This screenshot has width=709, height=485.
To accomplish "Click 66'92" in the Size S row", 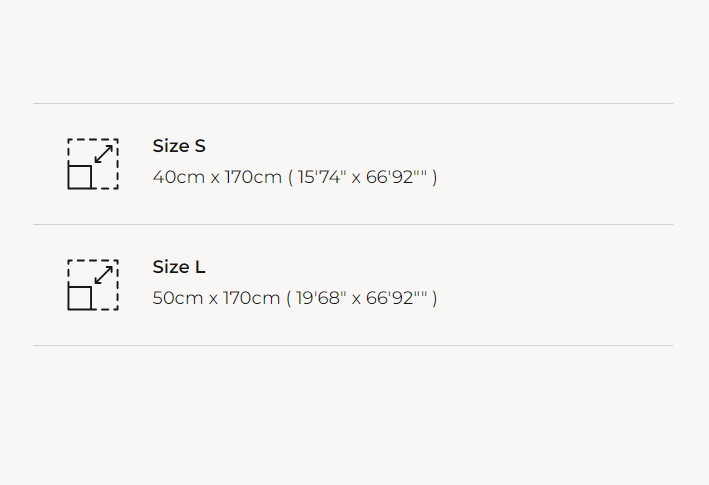I will (x=393, y=178).
